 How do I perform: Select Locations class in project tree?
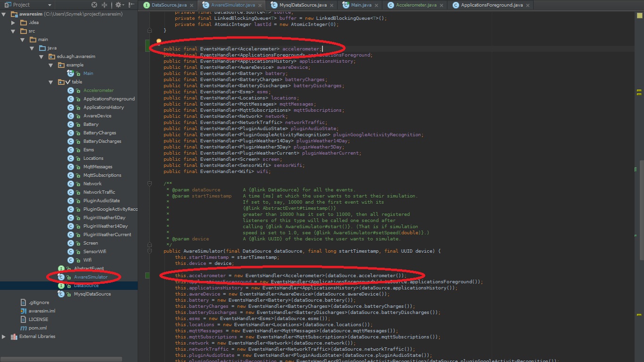(93, 158)
